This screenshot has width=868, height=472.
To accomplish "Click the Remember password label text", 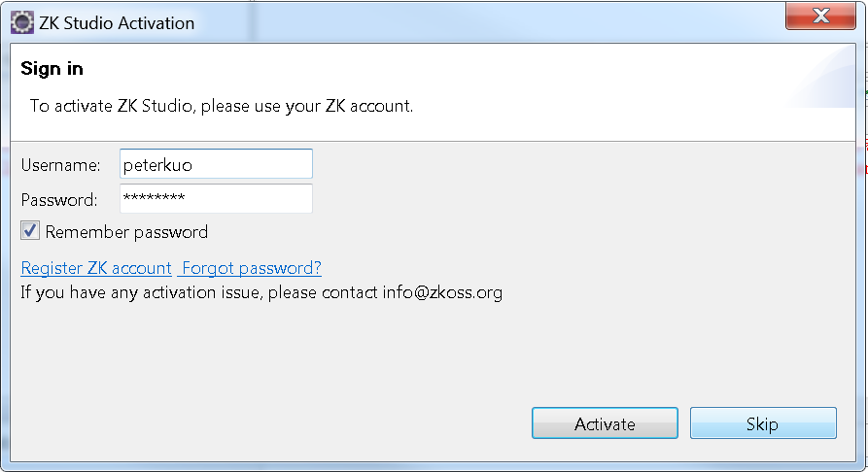I will click(x=126, y=232).
